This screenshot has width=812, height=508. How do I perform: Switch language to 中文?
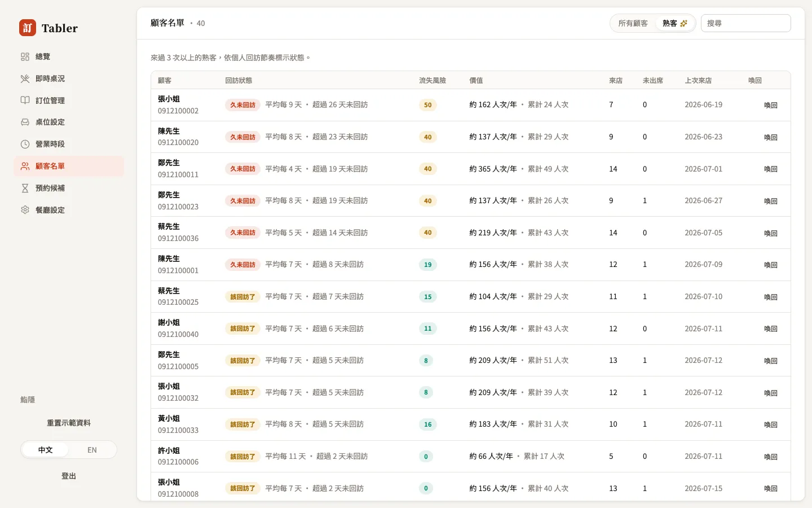45,450
